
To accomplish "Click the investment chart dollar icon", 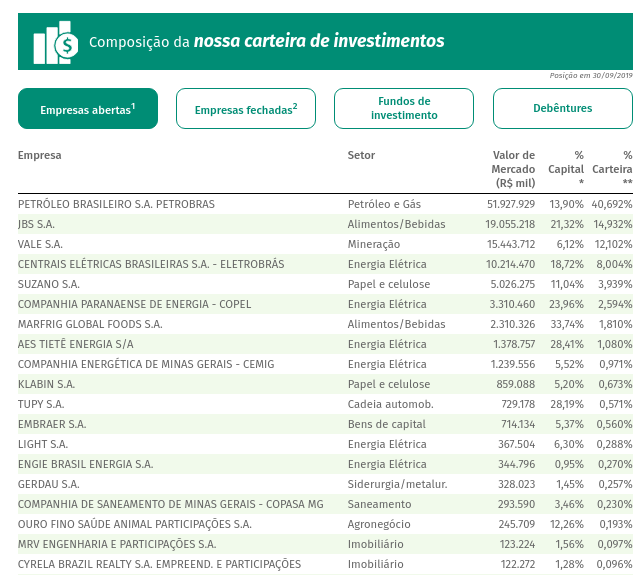I will [x=56, y=42].
